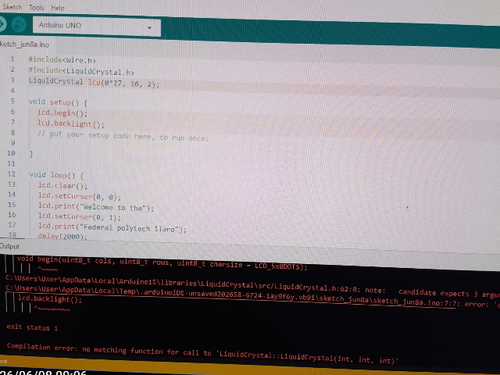500x375 pixels.
Task: Click the 'exit status 1' output line
Action: [x=32, y=328]
